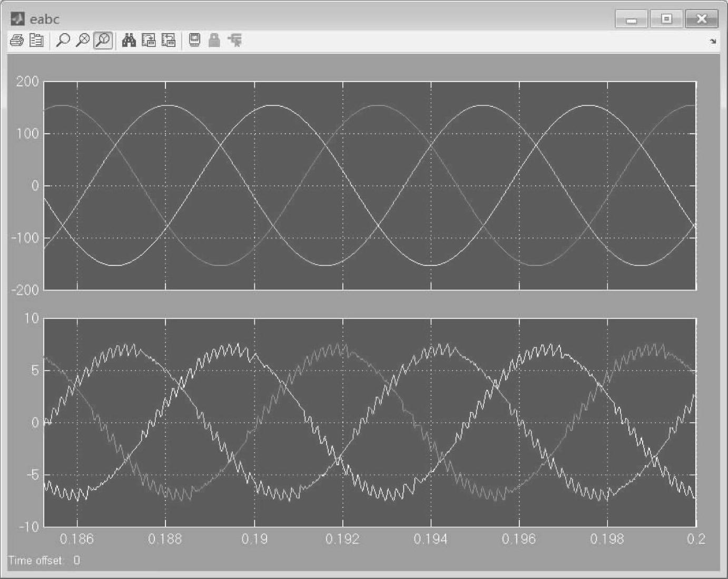Click the -200 label on upper y-axis
The height and width of the screenshot is (579, 728).
coord(25,290)
